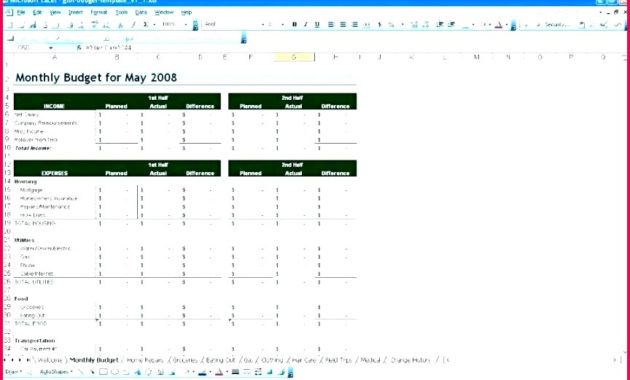Click the 'Total Income' row label
This screenshot has height=380, width=630.
(33, 148)
